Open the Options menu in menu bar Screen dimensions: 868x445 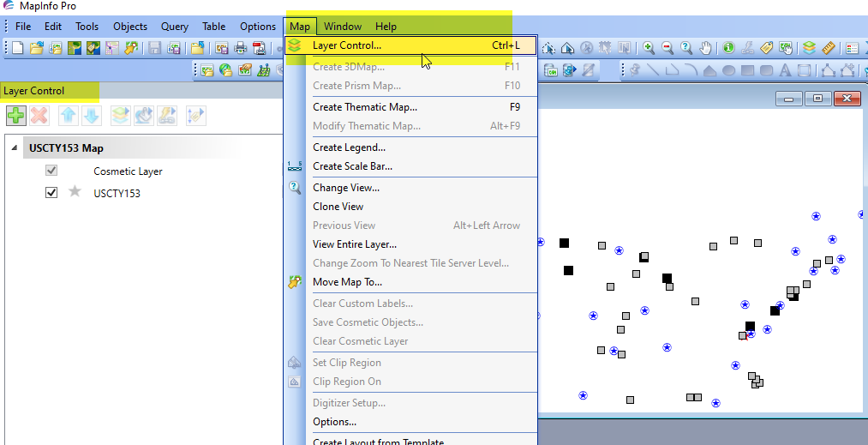257,26
